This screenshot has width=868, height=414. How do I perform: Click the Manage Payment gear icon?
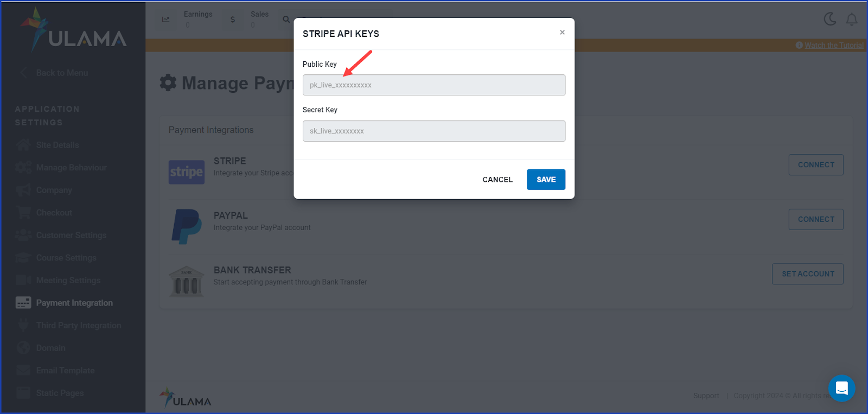pos(168,82)
